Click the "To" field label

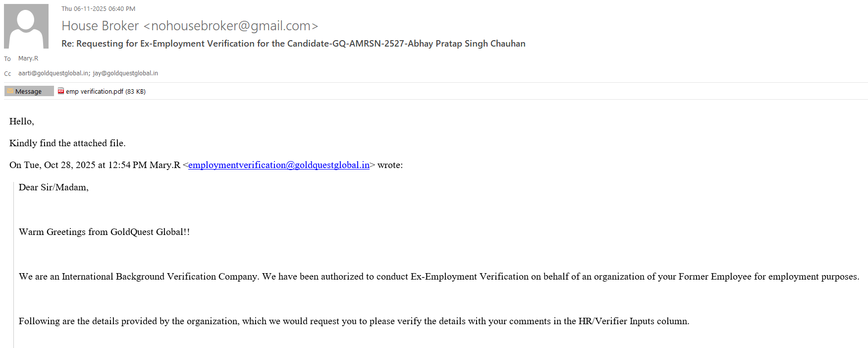(x=7, y=59)
